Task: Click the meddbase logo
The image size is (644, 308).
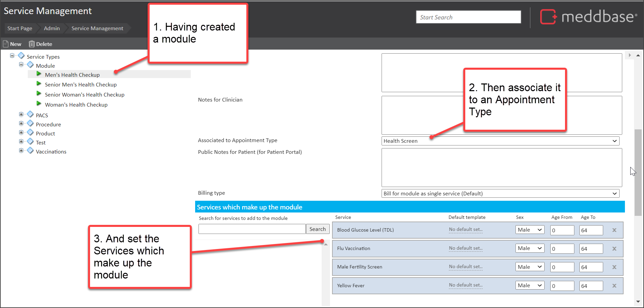Action: point(588,17)
